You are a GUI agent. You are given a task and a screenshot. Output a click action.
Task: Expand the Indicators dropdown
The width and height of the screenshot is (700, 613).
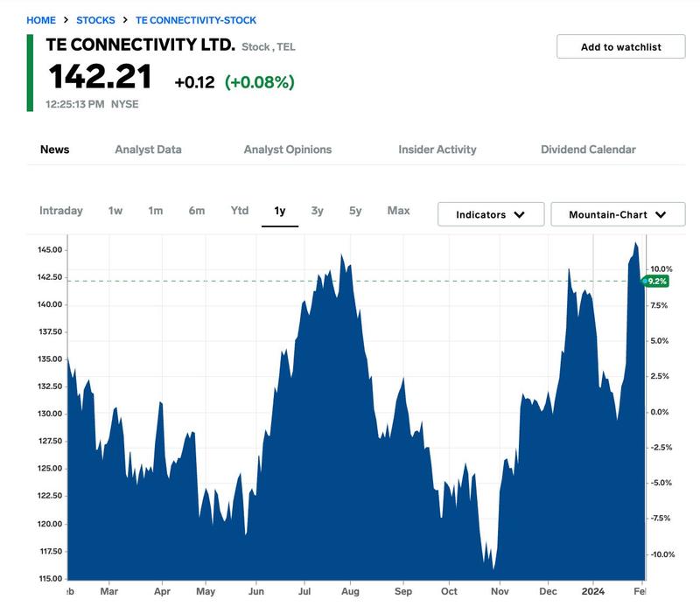(491, 214)
